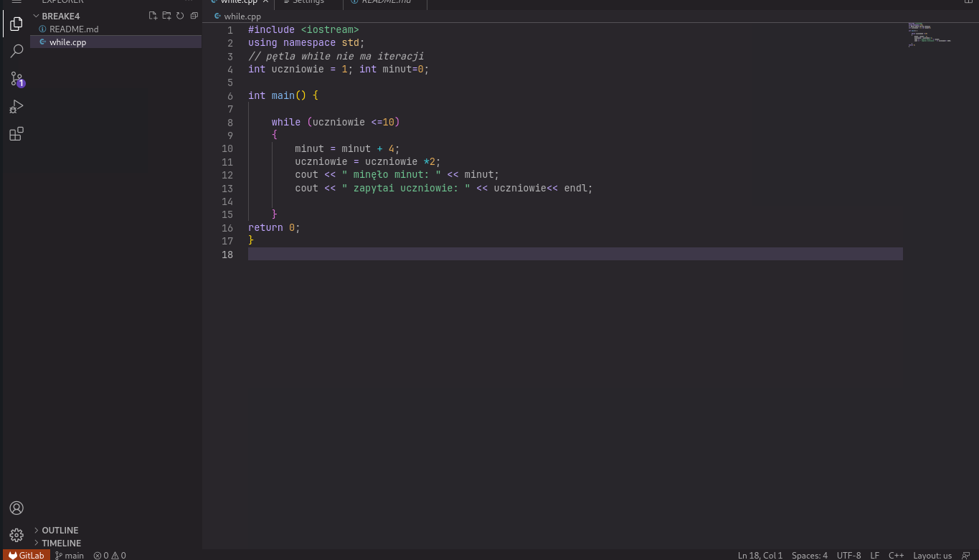Click line number 8 in gutter

coord(230,123)
